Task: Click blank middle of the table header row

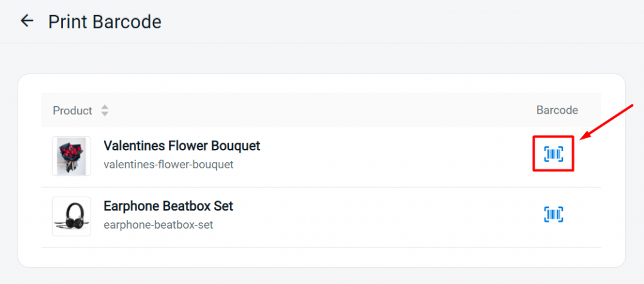Action: coord(320,110)
